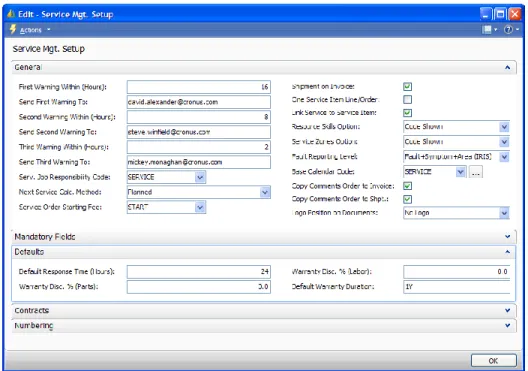The image size is (528, 371).
Task: Open Fault Reporting Level dropdown
Action: [504, 157]
